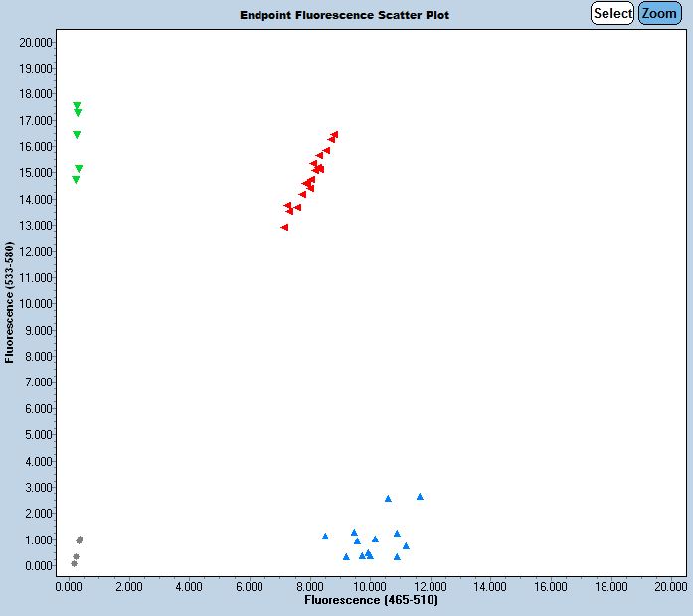
Task: Click the 20.000 tick on the y-axis
Action: point(36,43)
